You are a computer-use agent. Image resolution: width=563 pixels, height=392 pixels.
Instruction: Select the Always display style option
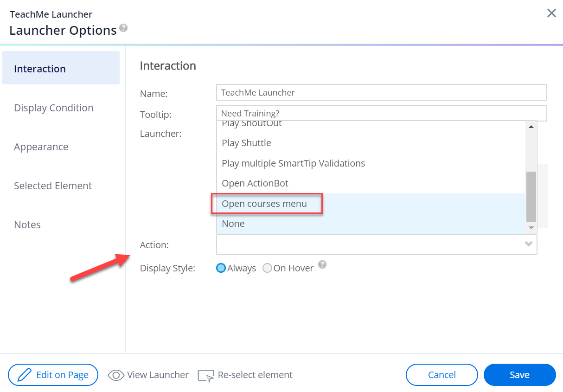pos(221,268)
